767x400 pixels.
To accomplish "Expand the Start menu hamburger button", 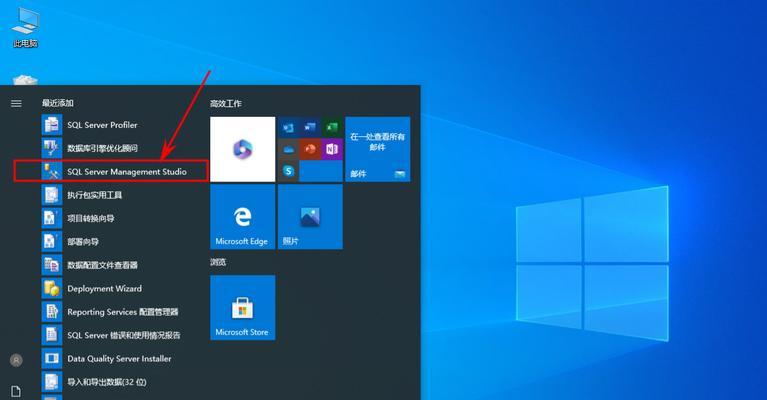I will point(16,103).
